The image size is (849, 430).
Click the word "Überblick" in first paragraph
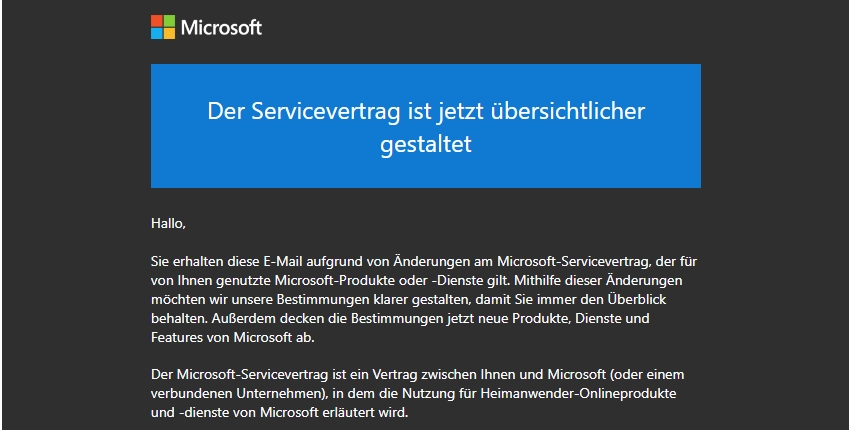tap(637, 299)
